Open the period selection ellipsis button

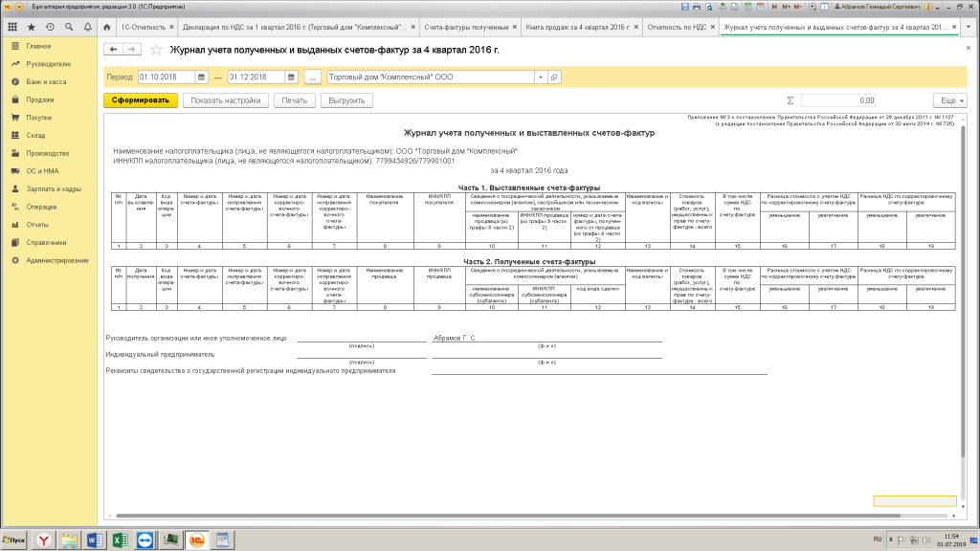(313, 77)
